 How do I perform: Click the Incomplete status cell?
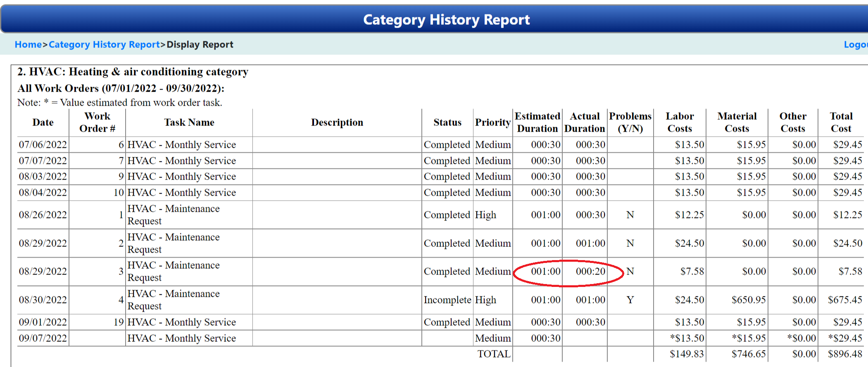[x=447, y=300]
